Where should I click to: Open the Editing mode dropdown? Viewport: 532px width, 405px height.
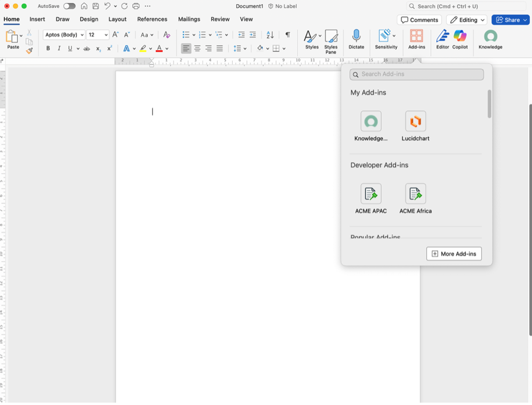click(466, 19)
